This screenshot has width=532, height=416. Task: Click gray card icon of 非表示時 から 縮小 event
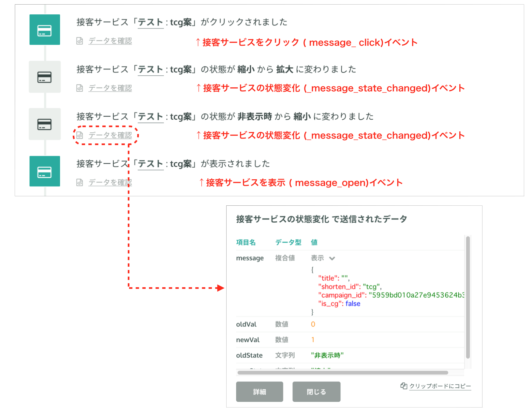click(x=45, y=124)
